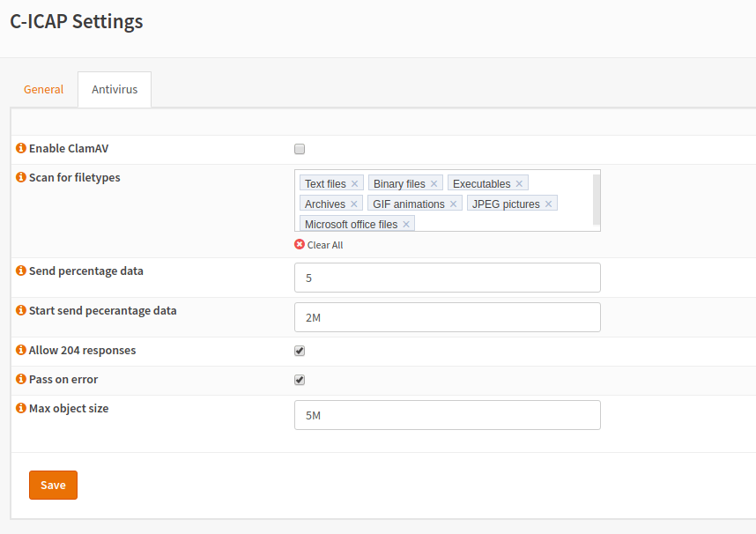Remove the Text files tag
This screenshot has width=756, height=534.
point(354,184)
